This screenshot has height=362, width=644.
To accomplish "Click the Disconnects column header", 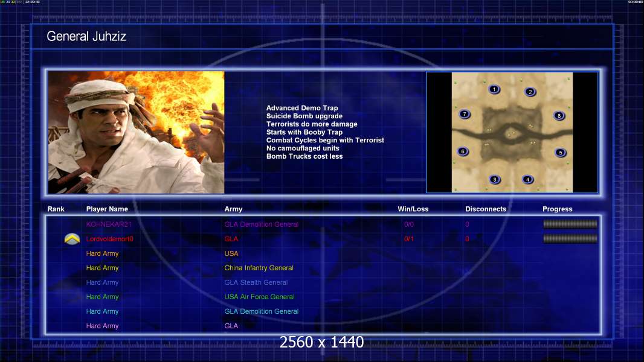I will [x=486, y=209].
